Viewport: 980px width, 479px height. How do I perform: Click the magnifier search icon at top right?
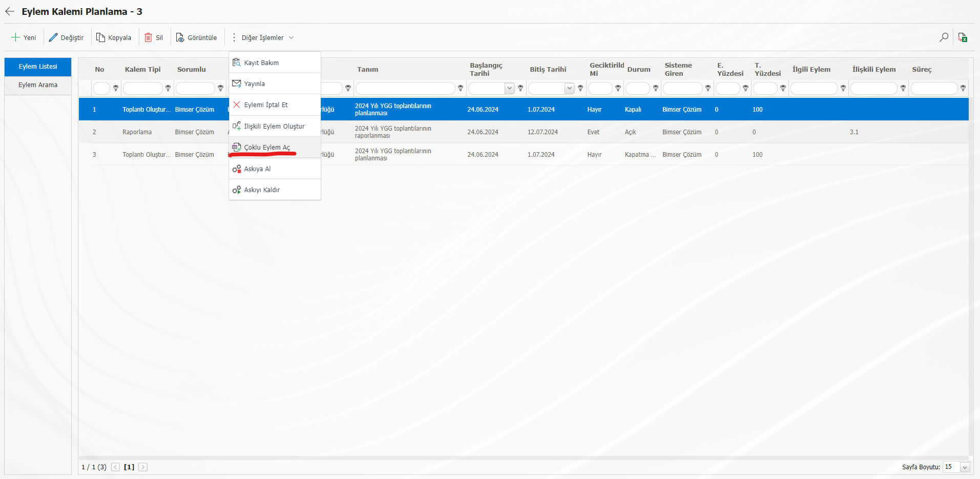(944, 37)
